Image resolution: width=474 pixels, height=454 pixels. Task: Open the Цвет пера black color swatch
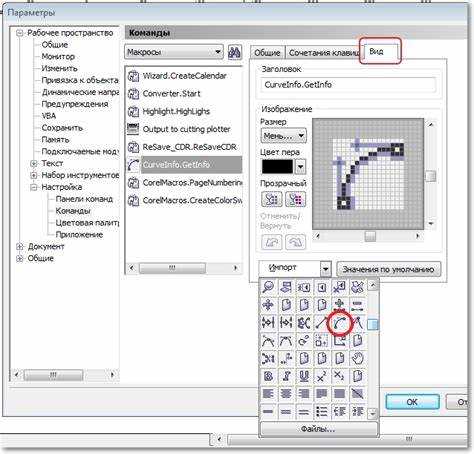(277, 166)
